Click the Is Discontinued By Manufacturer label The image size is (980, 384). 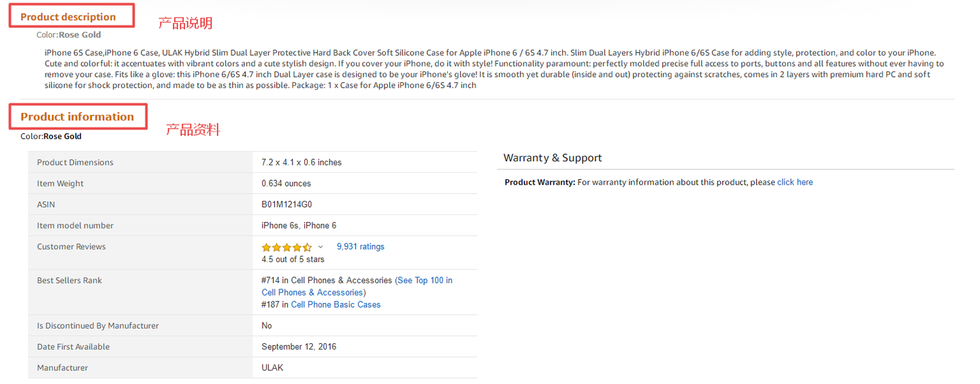[x=98, y=325]
